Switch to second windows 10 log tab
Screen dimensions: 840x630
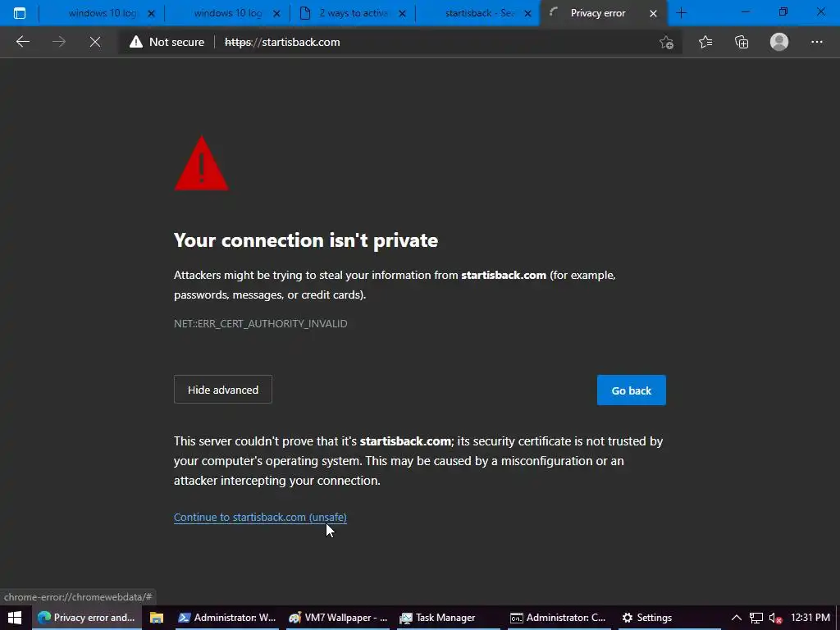point(227,13)
